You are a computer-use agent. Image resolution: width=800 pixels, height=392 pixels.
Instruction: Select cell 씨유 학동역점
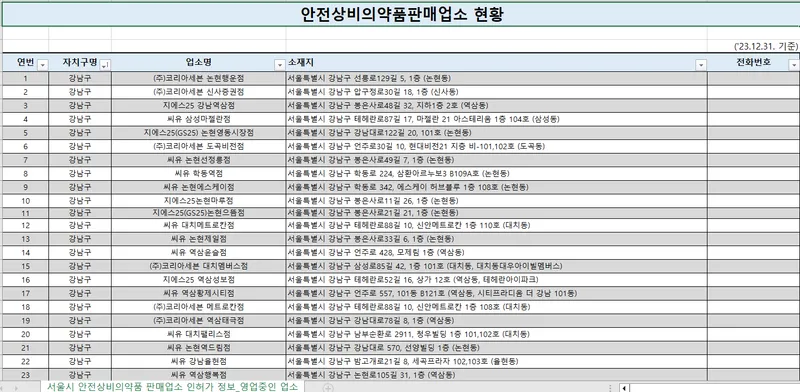198,174
